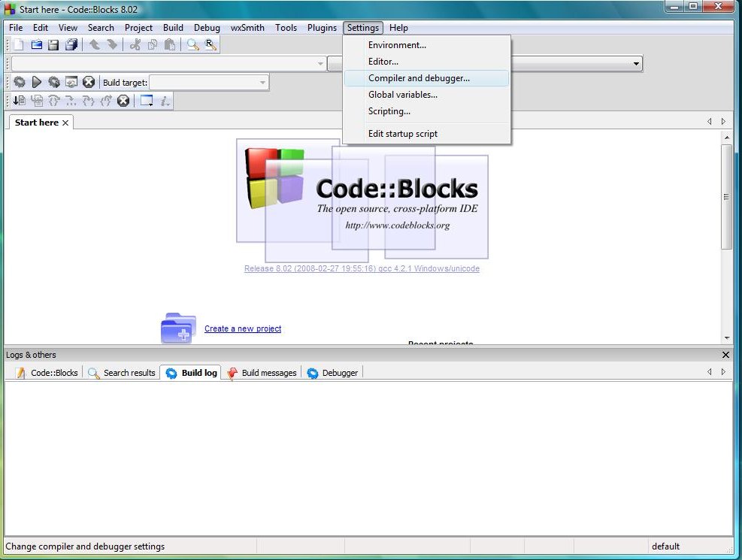The height and width of the screenshot is (560, 742).
Task: Choose Global variables... menu entry
Action: coord(426,95)
